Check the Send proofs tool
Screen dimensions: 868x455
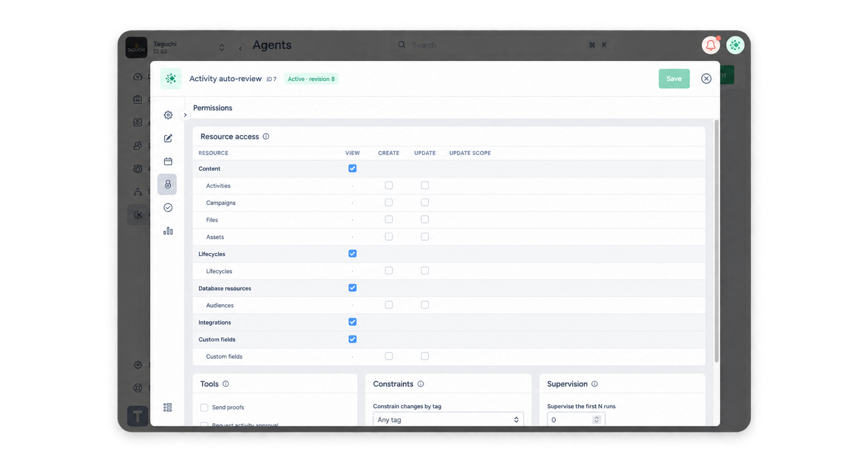(x=204, y=407)
